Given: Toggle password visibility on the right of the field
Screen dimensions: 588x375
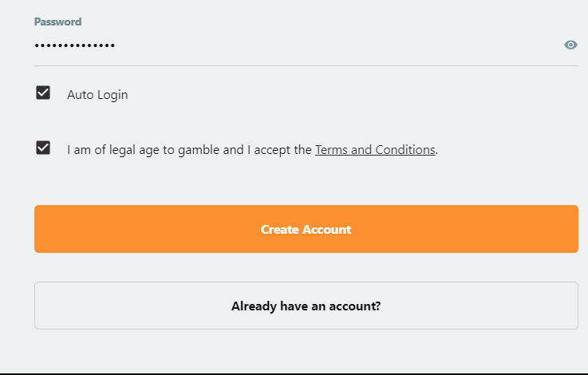Looking at the screenshot, I should tap(570, 45).
